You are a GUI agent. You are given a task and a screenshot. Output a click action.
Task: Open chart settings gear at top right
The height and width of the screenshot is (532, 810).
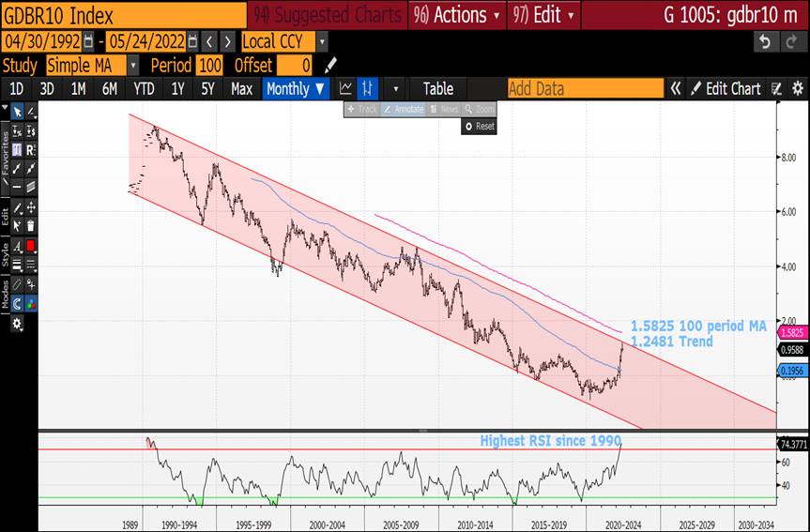click(x=798, y=88)
